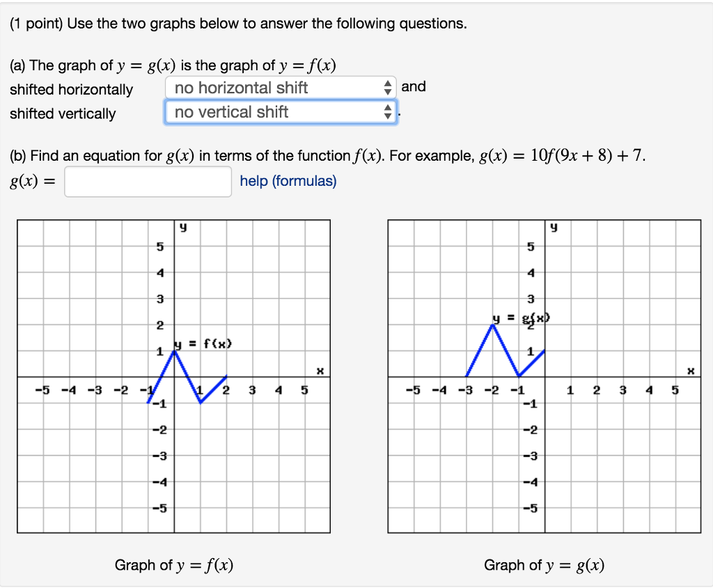Click the 'shifted horizontally' text label
The height and width of the screenshot is (588, 713).
pos(70,90)
